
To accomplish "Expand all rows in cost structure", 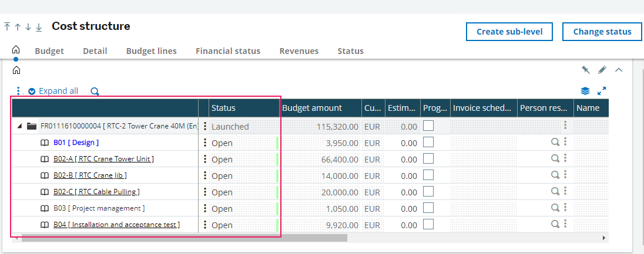I will pos(53,91).
